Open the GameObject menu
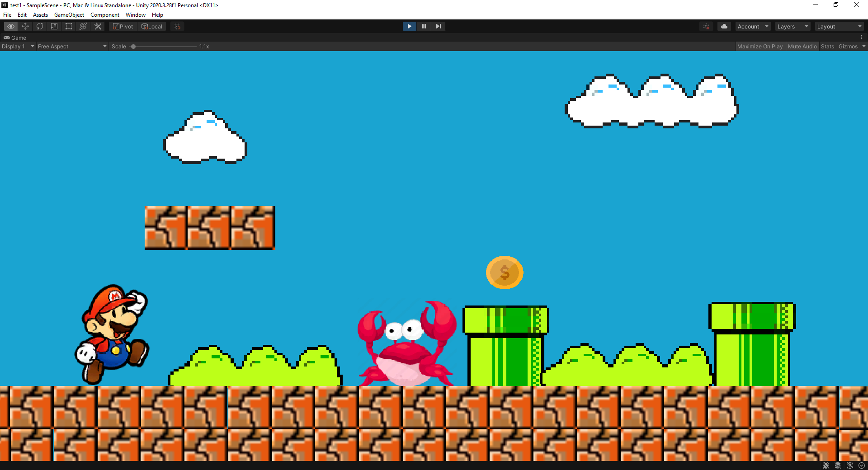This screenshot has height=470, width=868. tap(69, 14)
